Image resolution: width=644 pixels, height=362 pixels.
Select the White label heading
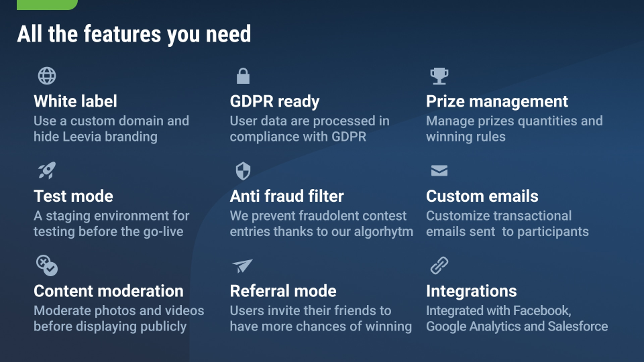click(75, 101)
